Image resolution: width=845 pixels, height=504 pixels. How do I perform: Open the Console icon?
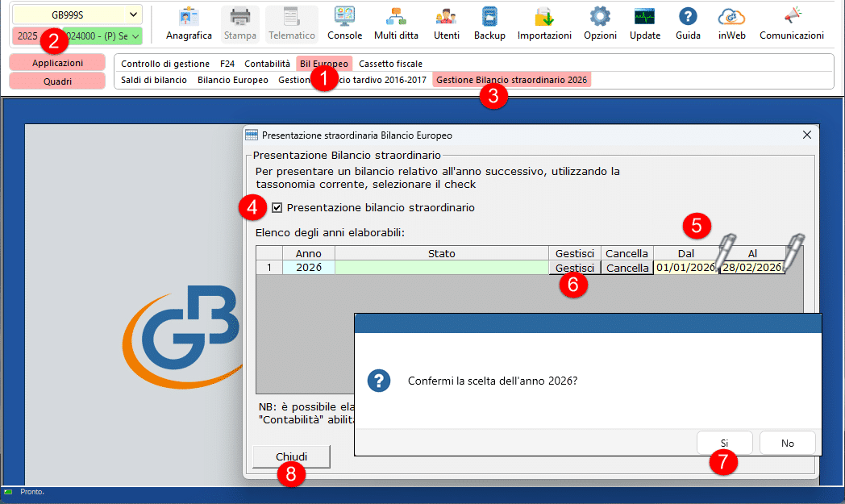click(344, 24)
